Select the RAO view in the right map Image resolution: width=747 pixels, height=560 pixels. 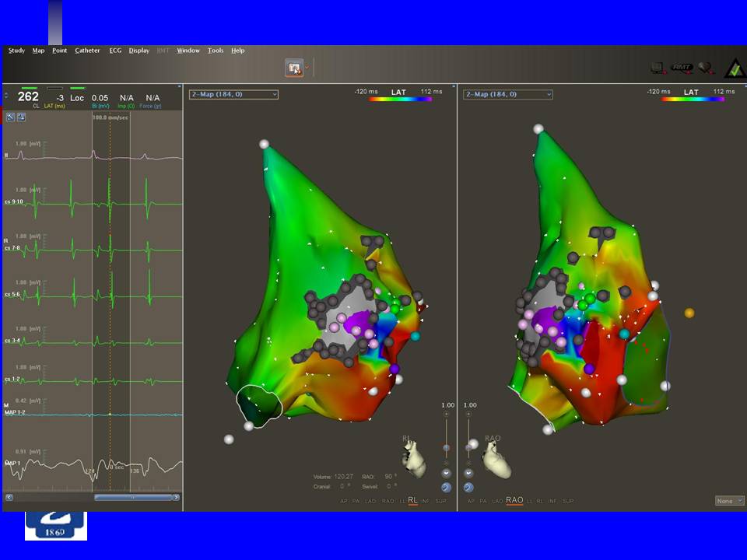coord(514,501)
